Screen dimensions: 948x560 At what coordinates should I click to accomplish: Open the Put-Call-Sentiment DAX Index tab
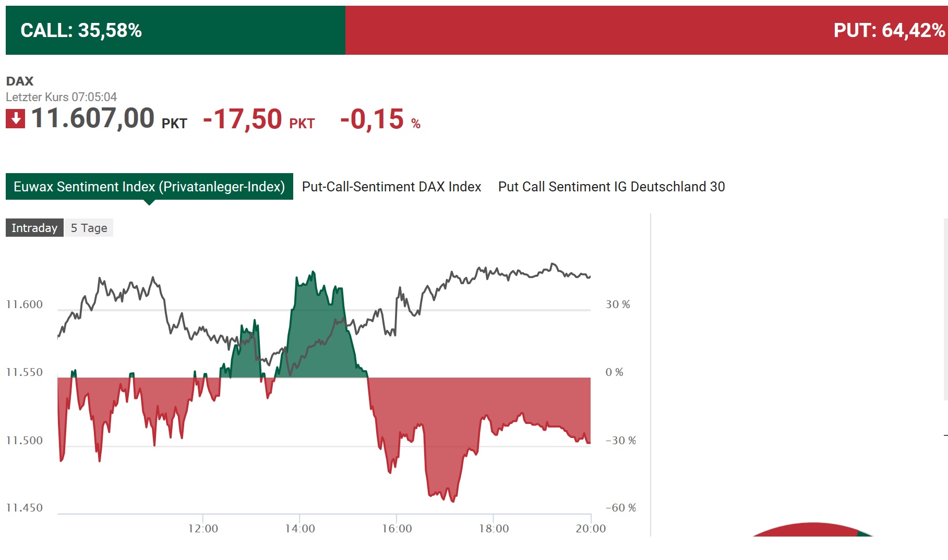click(x=391, y=186)
